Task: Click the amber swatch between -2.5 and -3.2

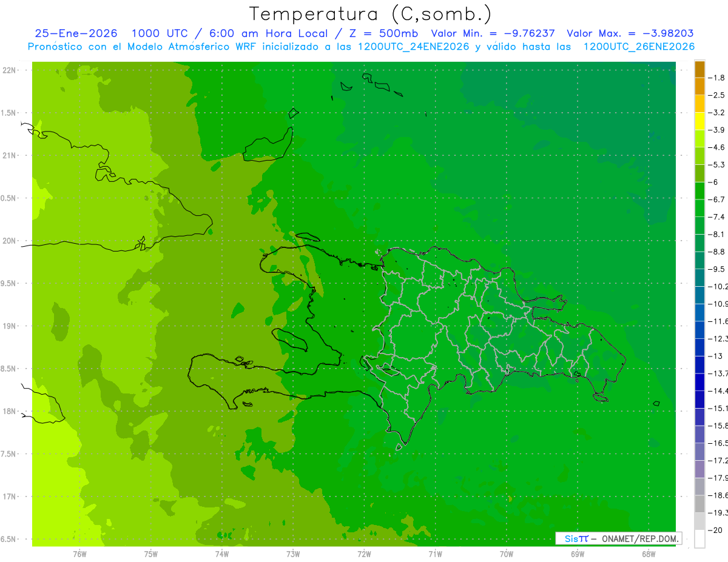Action: (699, 104)
